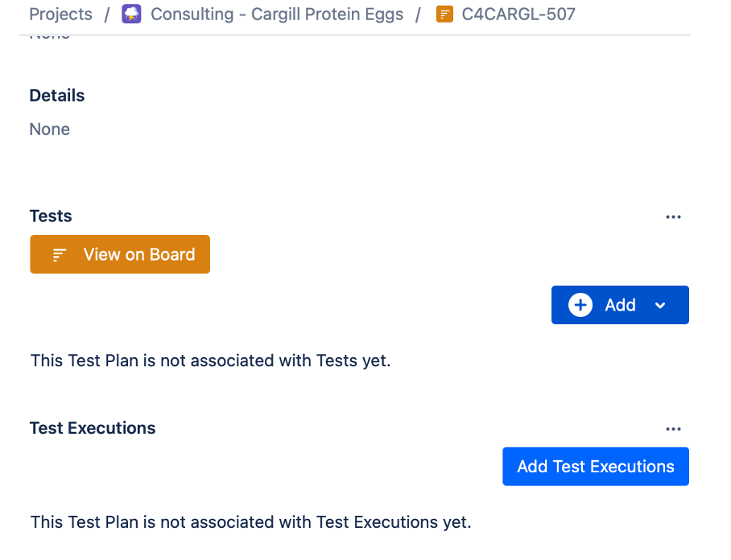Open the Projects breadcrumb link
The height and width of the screenshot is (560, 731).
(60, 14)
